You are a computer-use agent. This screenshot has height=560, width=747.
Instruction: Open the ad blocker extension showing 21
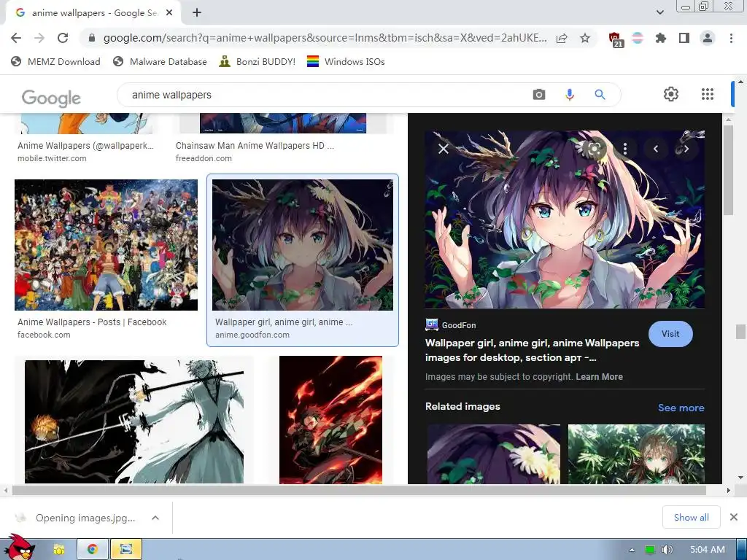(615, 39)
